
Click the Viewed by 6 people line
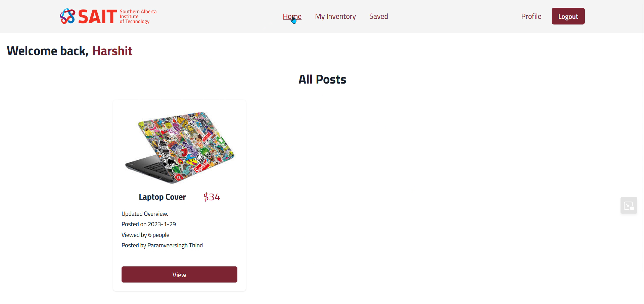[x=145, y=235]
